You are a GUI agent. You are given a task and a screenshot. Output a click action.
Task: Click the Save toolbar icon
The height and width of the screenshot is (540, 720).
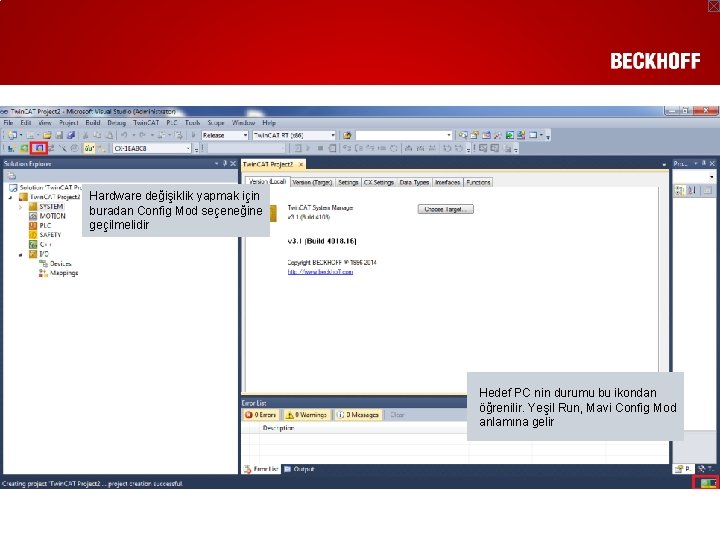point(59,135)
